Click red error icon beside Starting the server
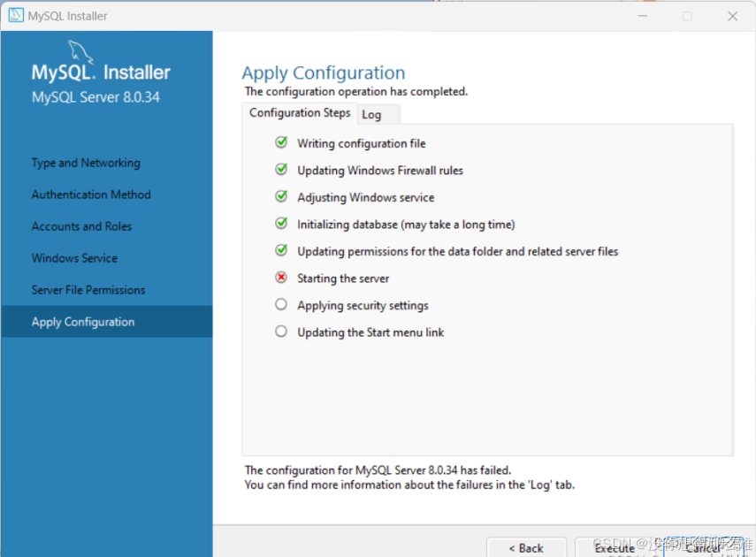Screen dimensions: 756x557 281,278
